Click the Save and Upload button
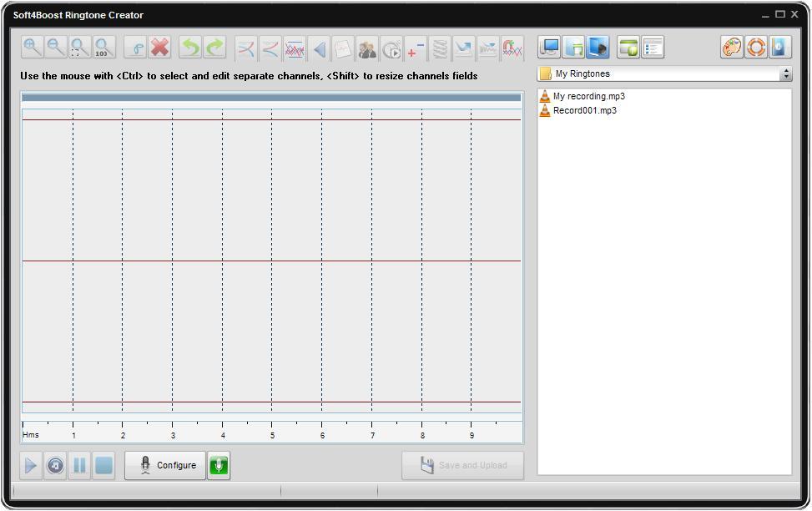The height and width of the screenshot is (511, 812). tap(463, 465)
